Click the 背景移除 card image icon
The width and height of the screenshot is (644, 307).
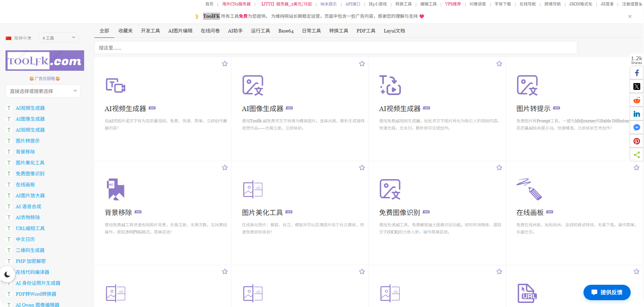[x=116, y=189]
